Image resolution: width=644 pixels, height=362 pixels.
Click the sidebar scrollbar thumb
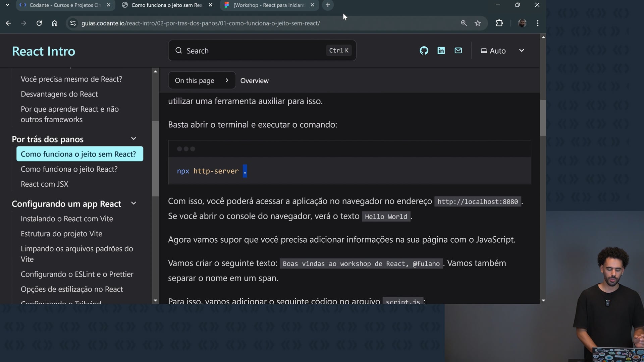tap(155, 159)
